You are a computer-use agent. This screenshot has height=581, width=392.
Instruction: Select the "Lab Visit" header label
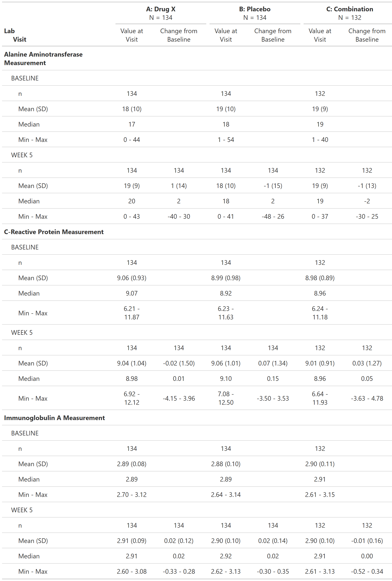[15, 35]
